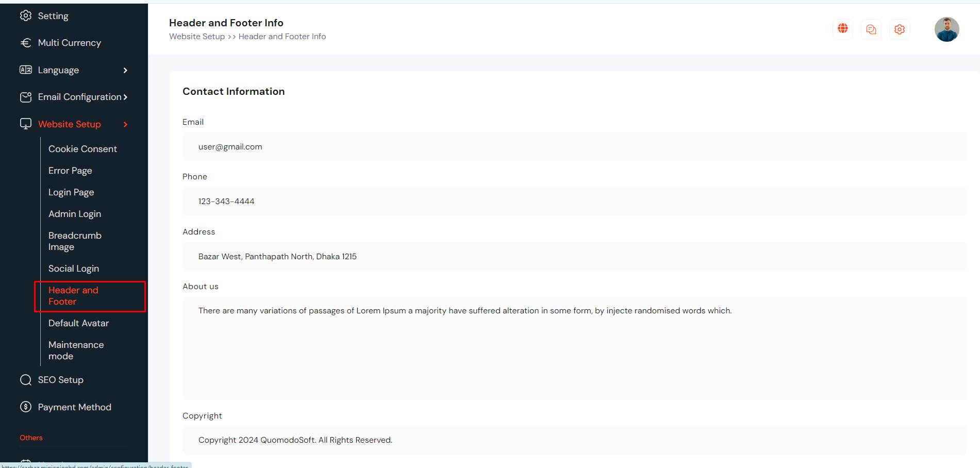
Task: Expand the Language submenu arrow
Action: [125, 70]
